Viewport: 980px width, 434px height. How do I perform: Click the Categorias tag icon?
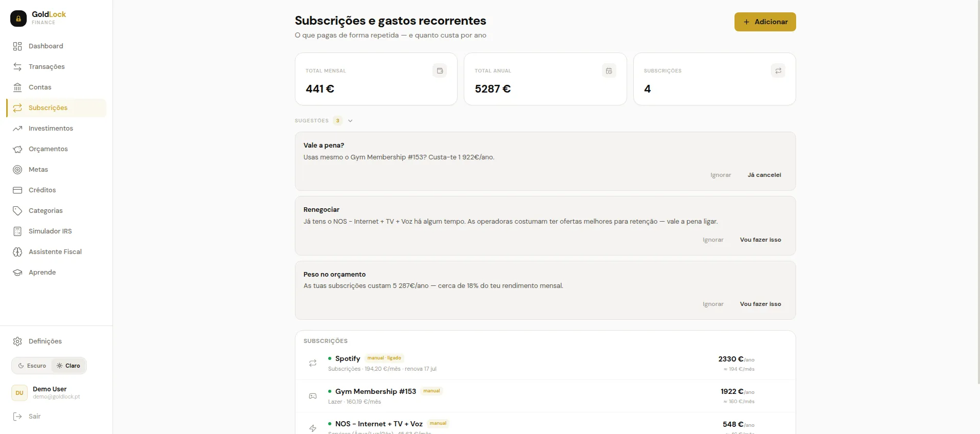pyautogui.click(x=17, y=211)
